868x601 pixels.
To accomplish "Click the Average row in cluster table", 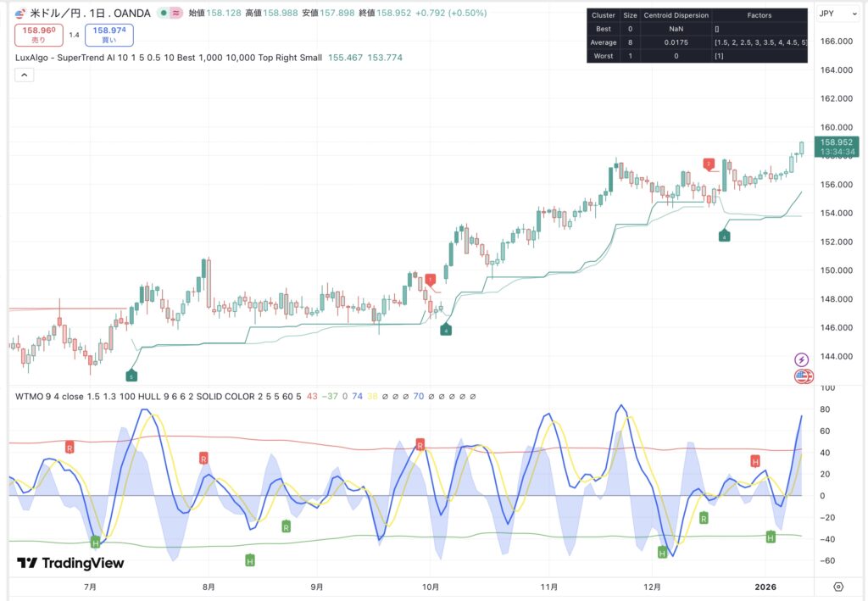I will coord(604,42).
